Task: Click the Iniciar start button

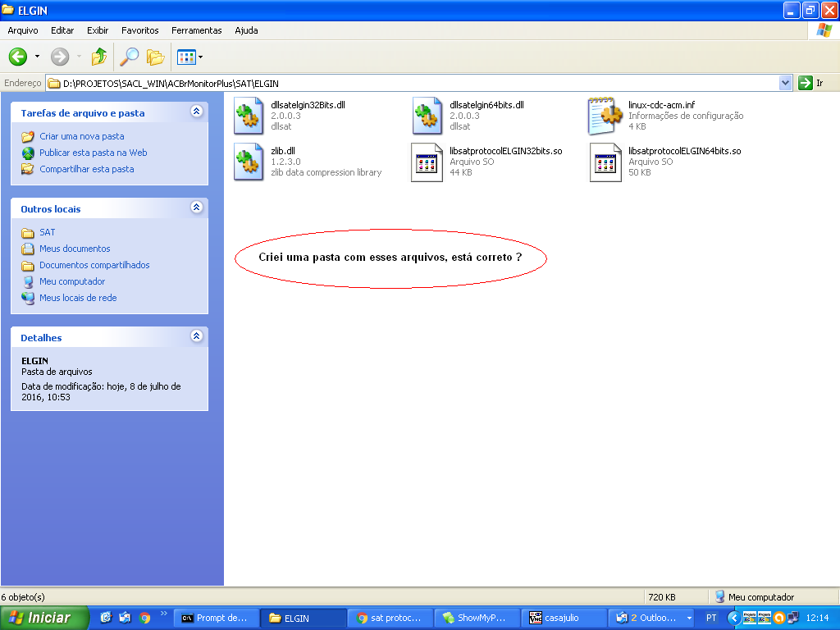Action: [44, 618]
